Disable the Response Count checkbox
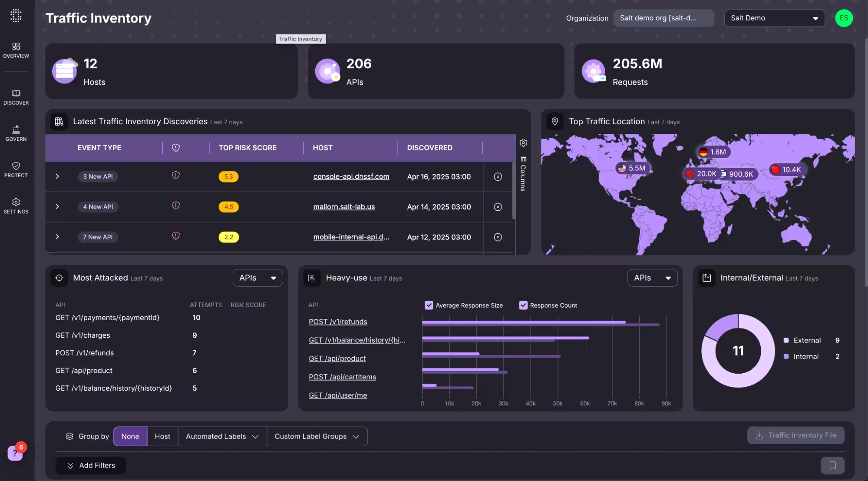This screenshot has height=481, width=868. 523,305
